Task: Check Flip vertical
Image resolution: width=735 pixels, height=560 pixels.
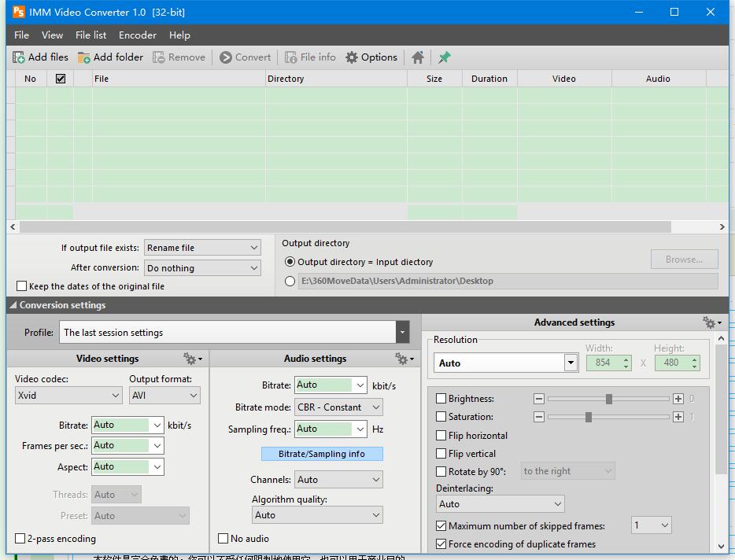Action: tap(441, 454)
